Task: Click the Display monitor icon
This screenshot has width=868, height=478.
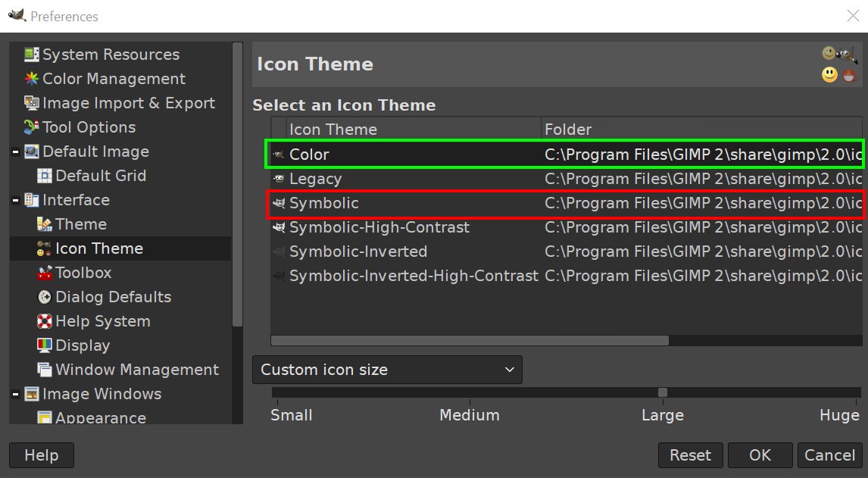Action: pos(45,345)
